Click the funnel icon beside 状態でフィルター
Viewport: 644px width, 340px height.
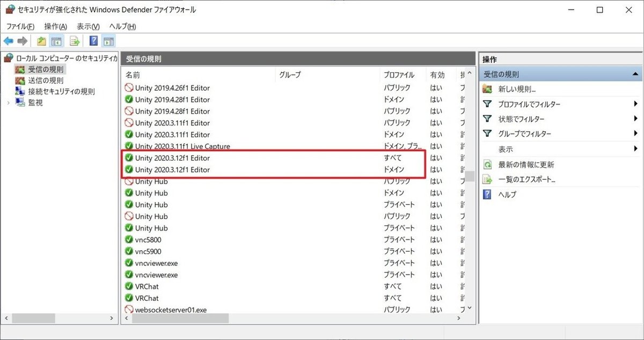point(487,119)
